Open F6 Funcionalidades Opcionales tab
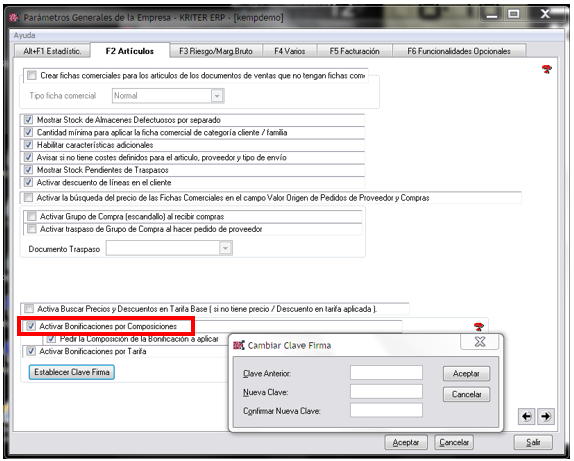574x461 pixels. pos(459,51)
